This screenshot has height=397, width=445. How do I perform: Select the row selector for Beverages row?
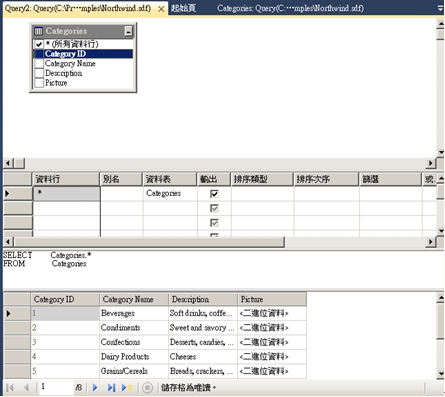[17, 313]
